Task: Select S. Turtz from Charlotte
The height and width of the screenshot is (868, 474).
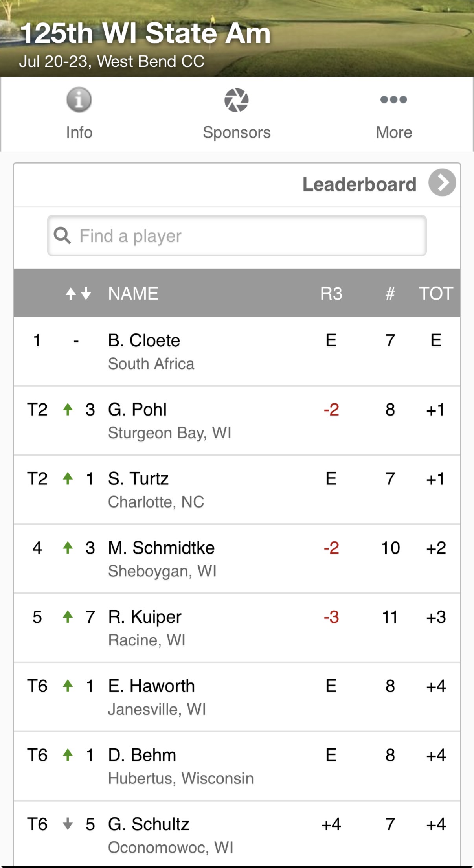Action: [x=237, y=490]
